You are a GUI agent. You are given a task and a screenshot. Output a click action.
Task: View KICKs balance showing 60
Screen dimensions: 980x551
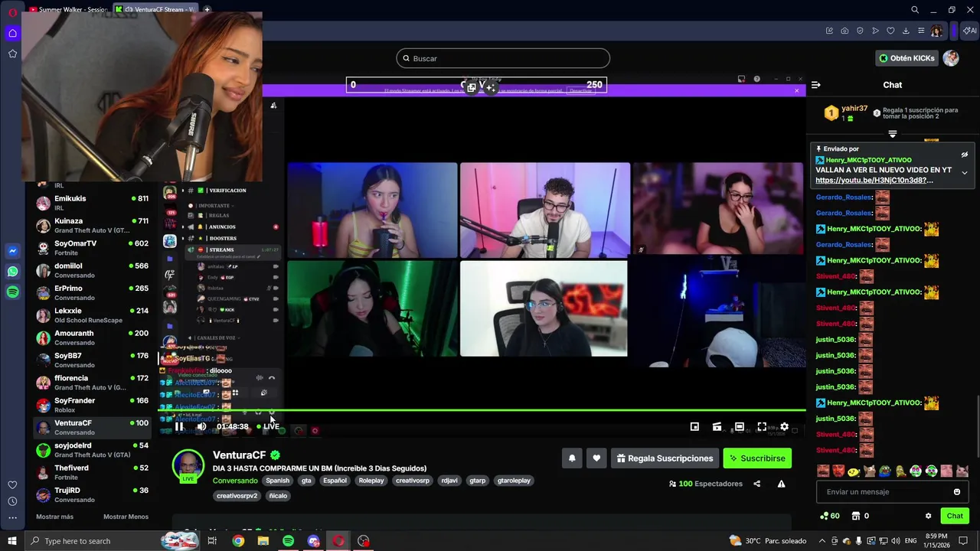click(x=829, y=516)
